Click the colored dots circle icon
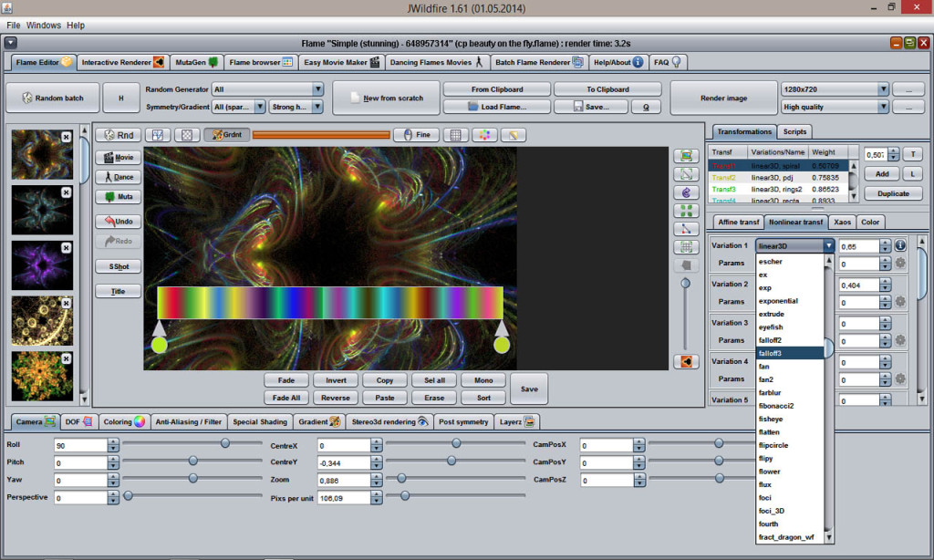The image size is (934, 560). tap(484, 135)
